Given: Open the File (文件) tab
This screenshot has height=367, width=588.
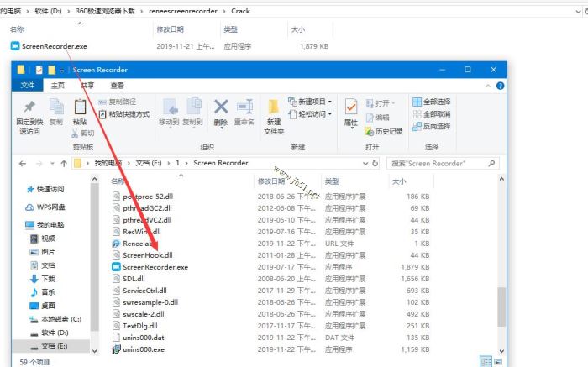Looking at the screenshot, I should click(x=28, y=86).
